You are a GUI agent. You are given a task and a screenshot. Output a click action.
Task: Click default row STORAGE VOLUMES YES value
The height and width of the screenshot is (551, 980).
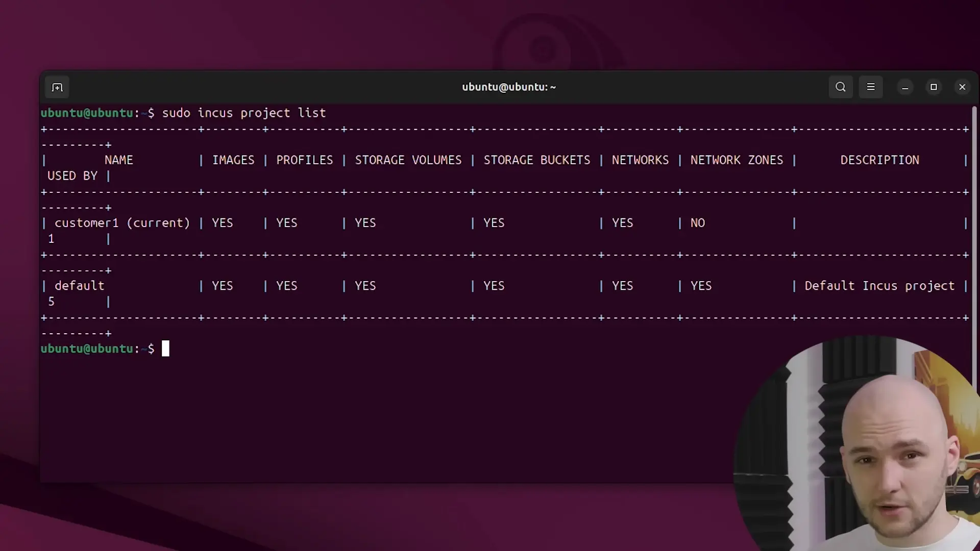(365, 286)
